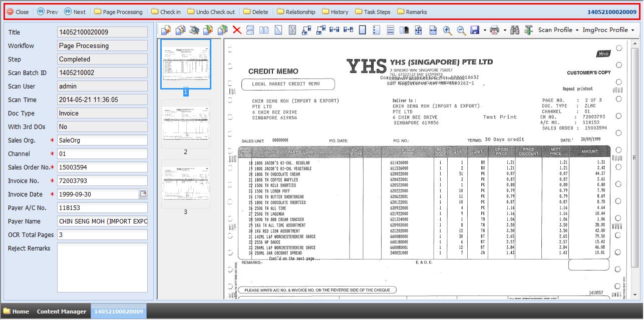Click the insert page icon with orange arrow

165,30
